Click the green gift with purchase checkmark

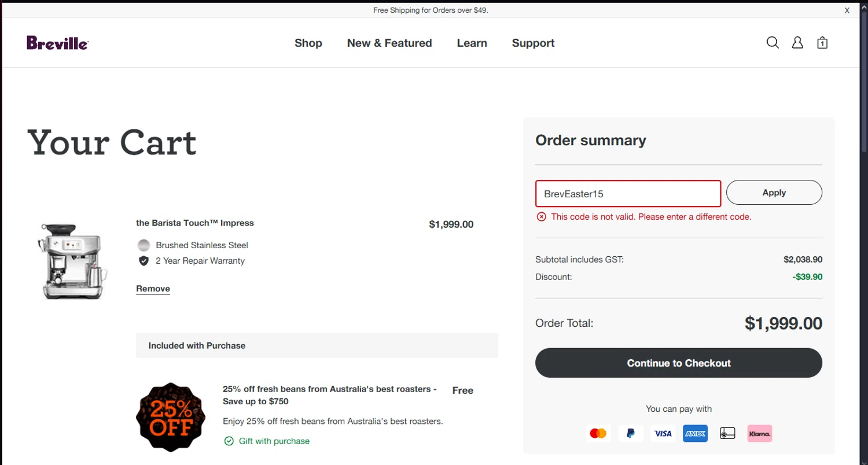(229, 441)
